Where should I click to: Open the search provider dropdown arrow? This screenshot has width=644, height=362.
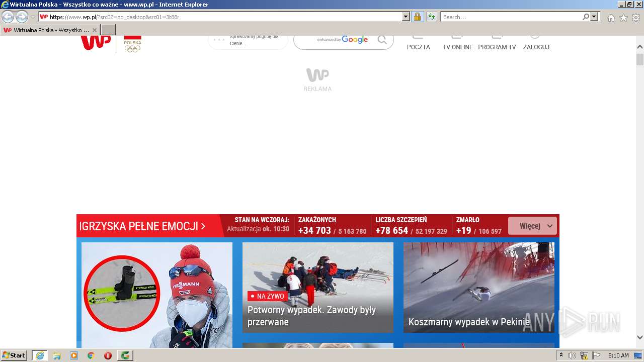pos(594,17)
